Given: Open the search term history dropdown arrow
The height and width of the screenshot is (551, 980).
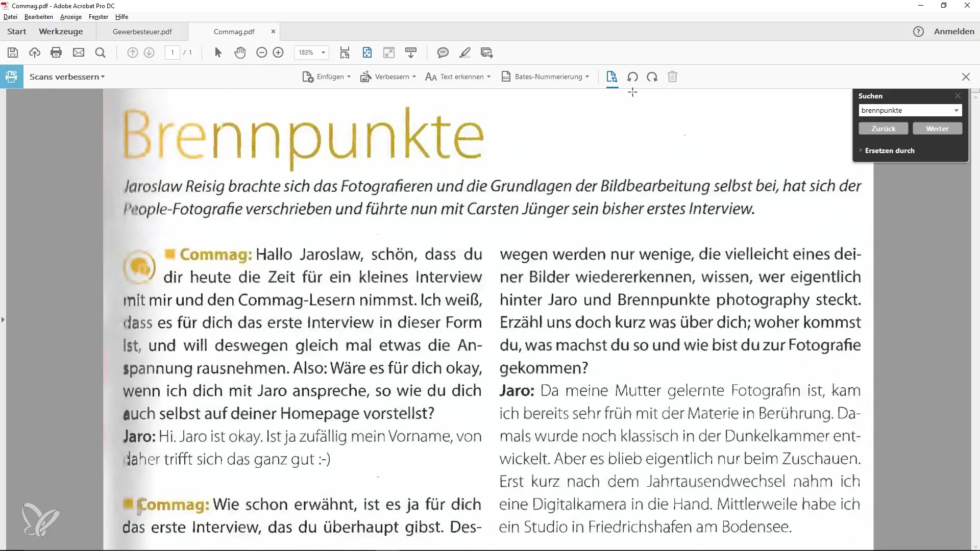Looking at the screenshot, I should (957, 110).
